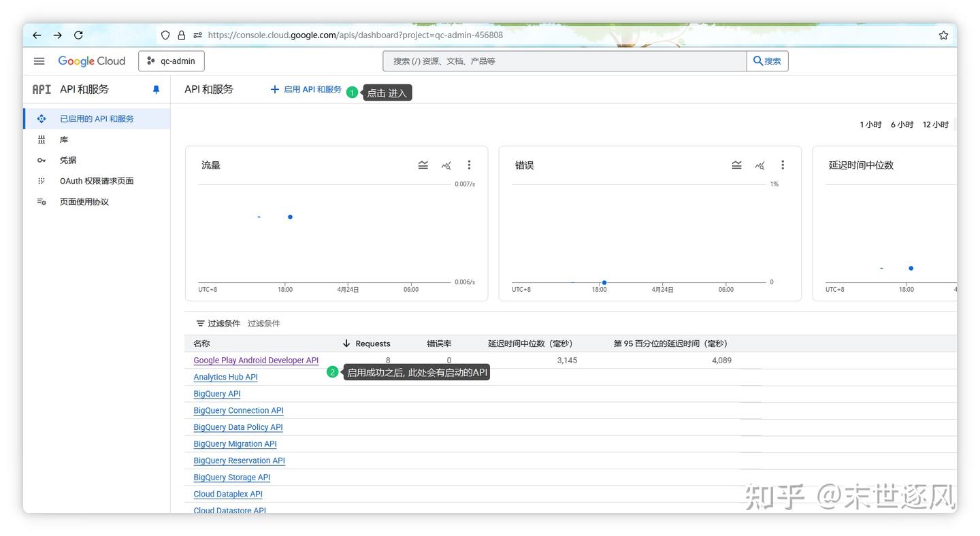Image resolution: width=980 pixels, height=536 pixels.
Task: Open the navigation hamburger menu
Action: click(x=39, y=61)
